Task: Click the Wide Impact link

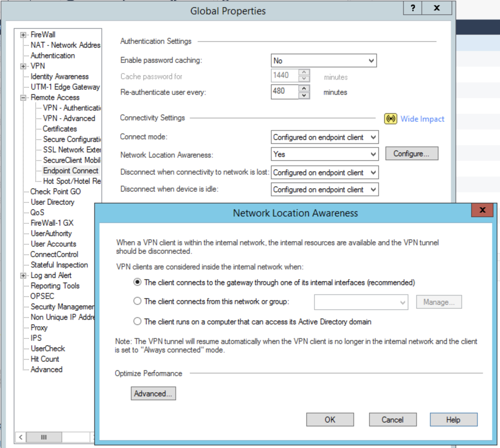Action: tap(422, 119)
